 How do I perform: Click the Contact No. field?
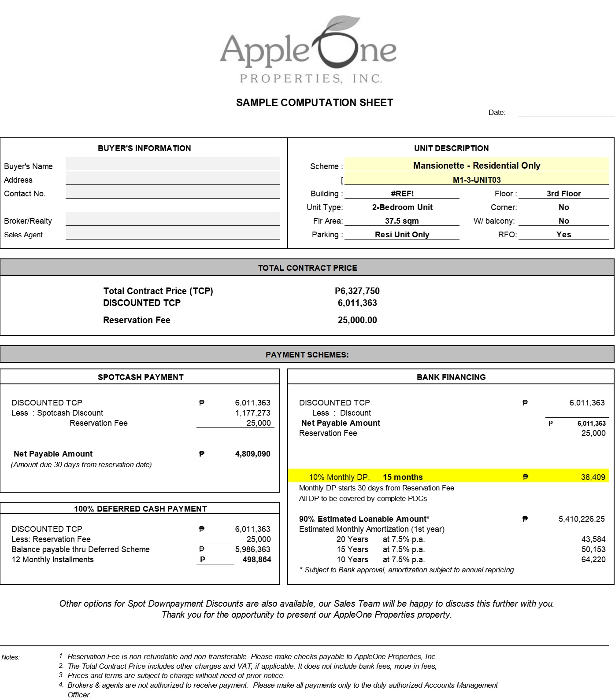(x=173, y=192)
